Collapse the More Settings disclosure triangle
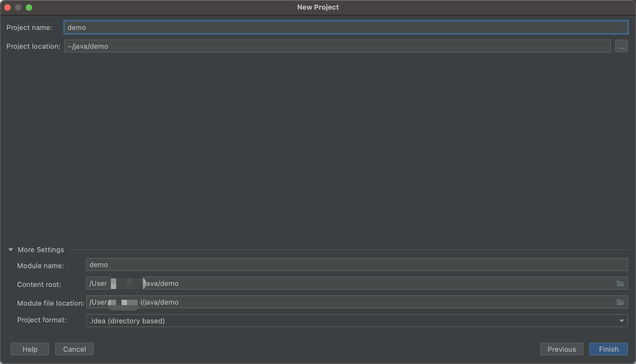This screenshot has width=636, height=364. coord(11,250)
